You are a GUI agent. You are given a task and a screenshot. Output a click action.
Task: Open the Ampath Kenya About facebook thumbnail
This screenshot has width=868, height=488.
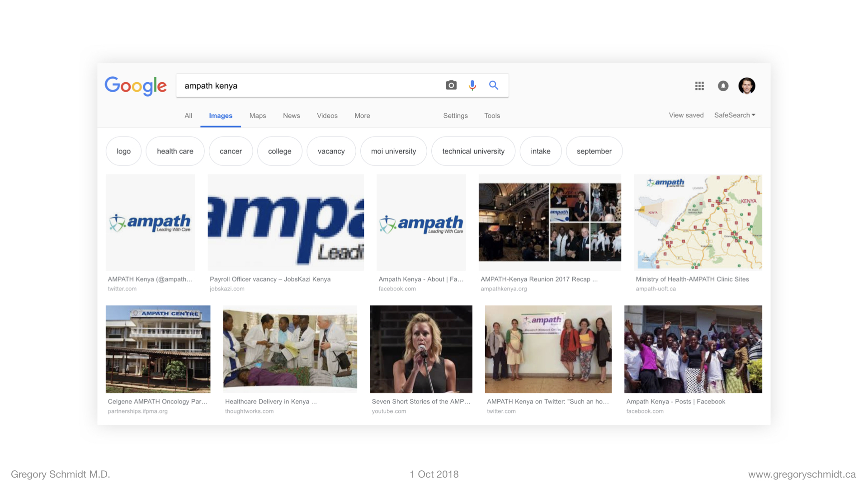click(x=421, y=222)
